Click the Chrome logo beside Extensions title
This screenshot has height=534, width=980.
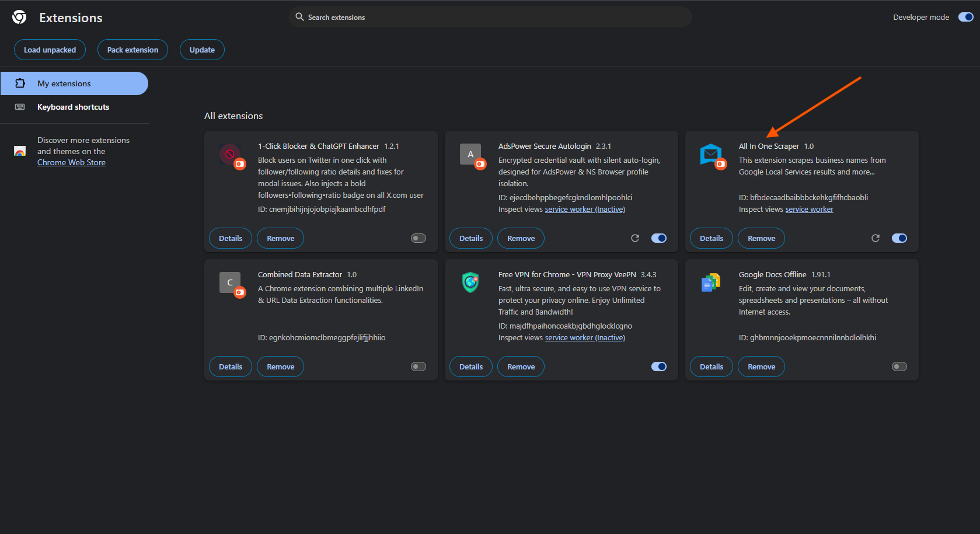pyautogui.click(x=19, y=18)
